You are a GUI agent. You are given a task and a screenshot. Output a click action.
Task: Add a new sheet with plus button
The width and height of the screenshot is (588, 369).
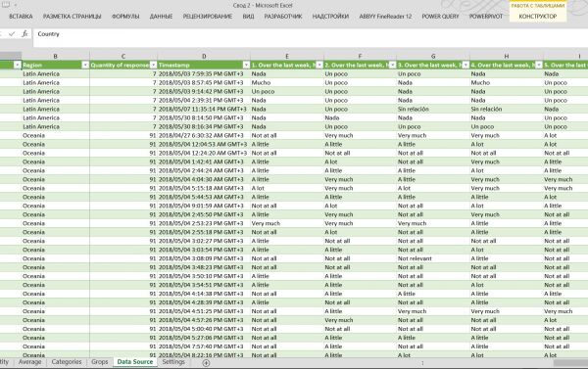click(x=206, y=362)
